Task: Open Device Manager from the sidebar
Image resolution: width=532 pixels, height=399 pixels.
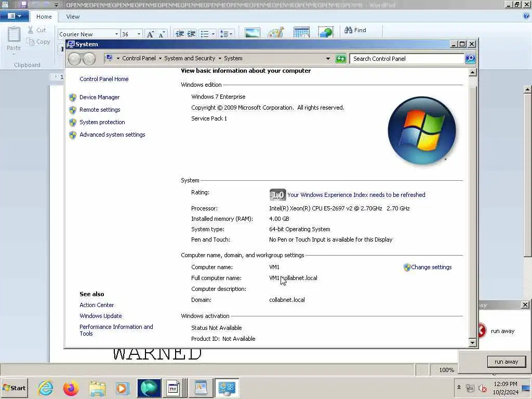Action: (99, 97)
